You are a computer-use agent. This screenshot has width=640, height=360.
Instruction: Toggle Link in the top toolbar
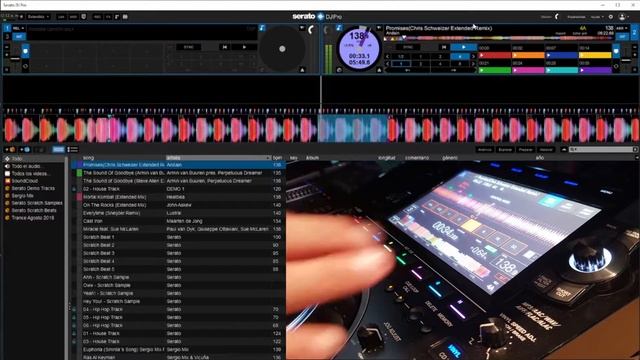[x=61, y=17]
